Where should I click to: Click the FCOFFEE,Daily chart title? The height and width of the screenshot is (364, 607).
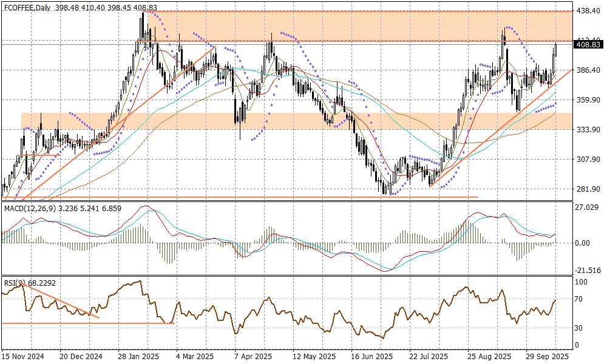tap(28, 7)
